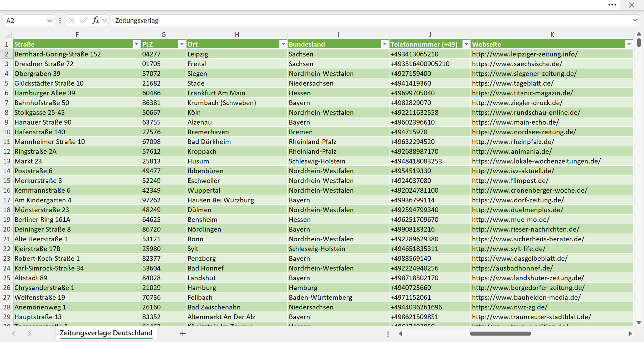644x342 pixels.
Task: Open the Telefonnummer (+49) column filter
Action: tap(466, 44)
